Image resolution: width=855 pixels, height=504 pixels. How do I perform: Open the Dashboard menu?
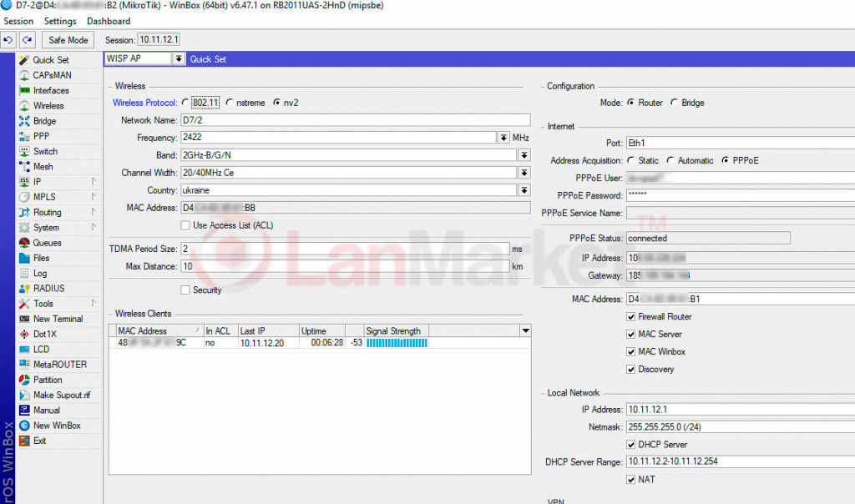pyautogui.click(x=109, y=21)
